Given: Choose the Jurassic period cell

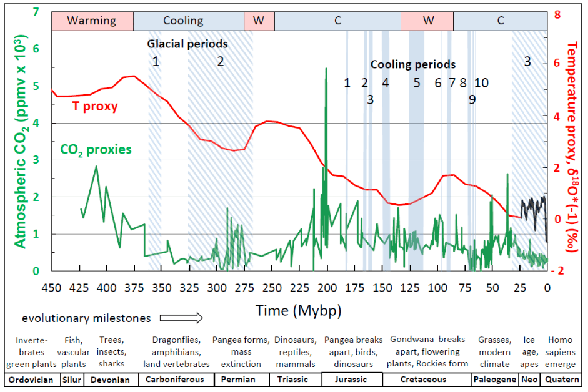Looking at the screenshot, I should [x=352, y=380].
